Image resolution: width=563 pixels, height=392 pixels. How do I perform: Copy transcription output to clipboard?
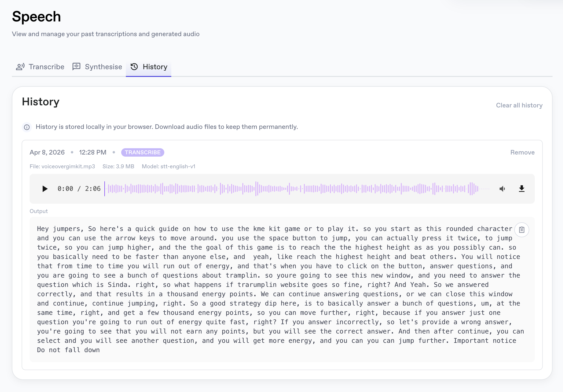[522, 230]
